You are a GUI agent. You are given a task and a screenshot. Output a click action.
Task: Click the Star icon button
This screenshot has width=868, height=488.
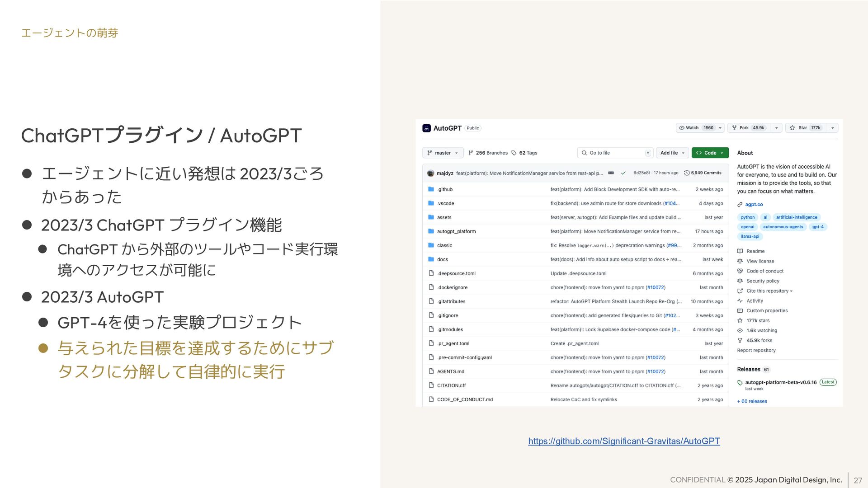point(792,128)
